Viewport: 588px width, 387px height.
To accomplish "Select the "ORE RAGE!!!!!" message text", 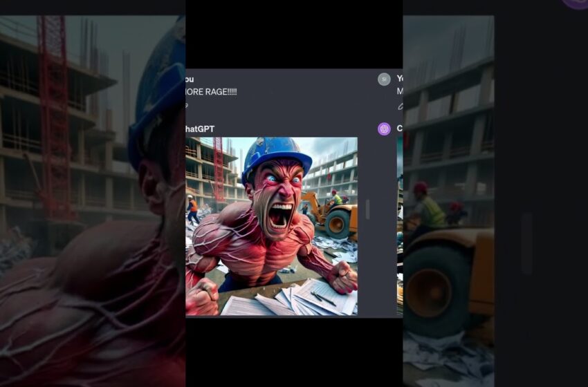I will click(x=211, y=92).
